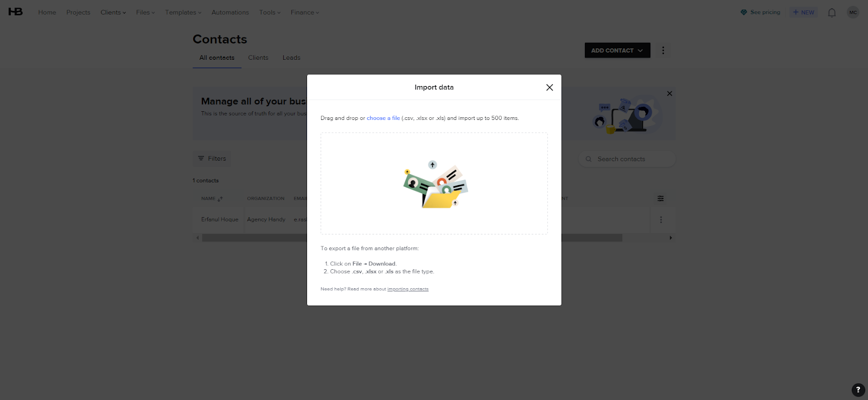Switch to the Leads tab
Viewport: 868px width, 400px height.
pyautogui.click(x=291, y=58)
